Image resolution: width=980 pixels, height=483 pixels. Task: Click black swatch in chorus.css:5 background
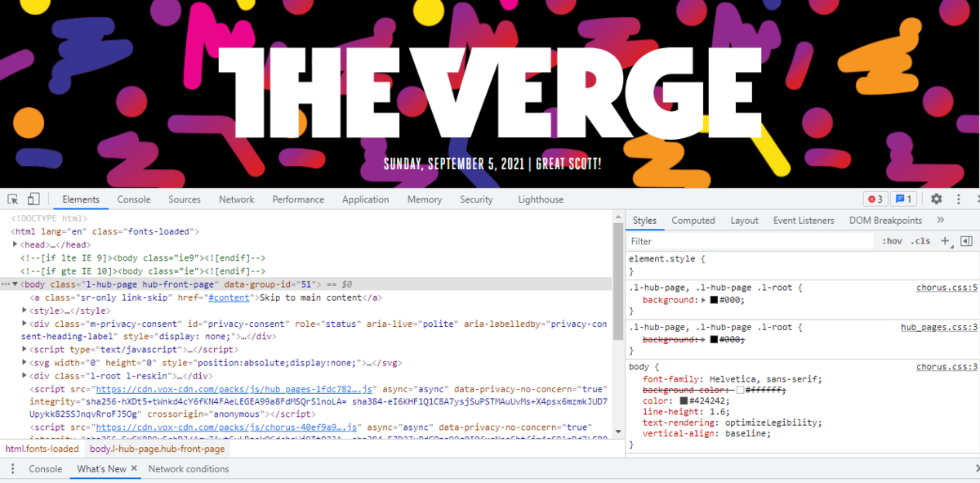714,301
